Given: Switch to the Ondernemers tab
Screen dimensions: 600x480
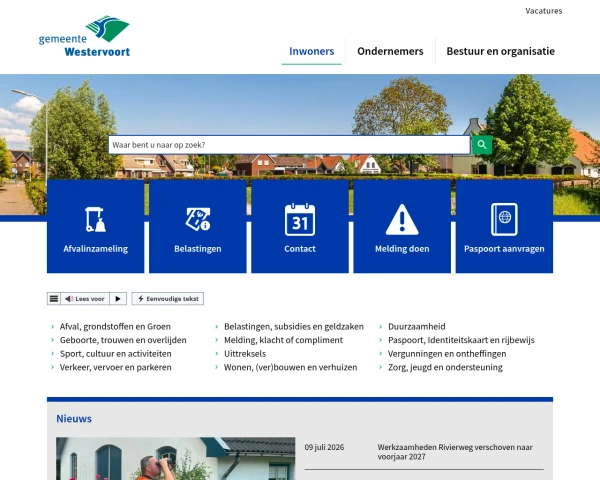Looking at the screenshot, I should 390,51.
